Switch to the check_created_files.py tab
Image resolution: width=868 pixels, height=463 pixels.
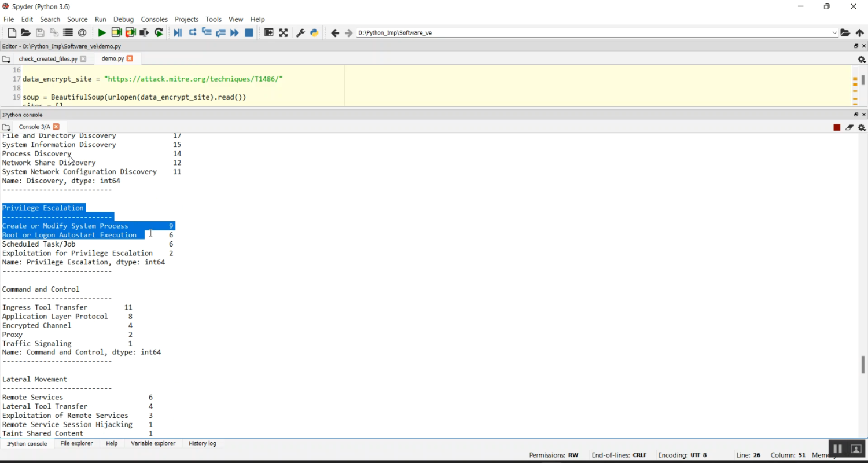pyautogui.click(x=48, y=59)
